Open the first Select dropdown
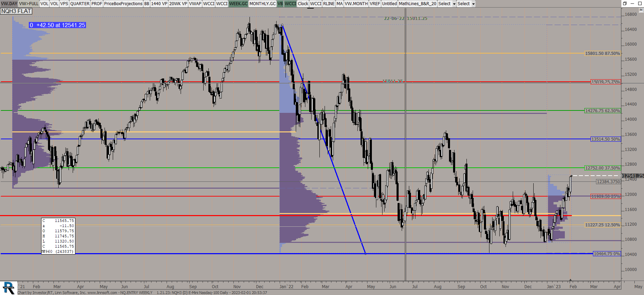Image resolution: width=644 pixels, height=295 pixels. click(x=447, y=4)
